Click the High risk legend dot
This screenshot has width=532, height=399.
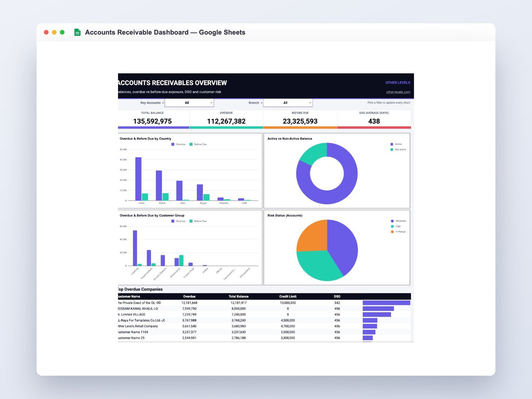392,226
